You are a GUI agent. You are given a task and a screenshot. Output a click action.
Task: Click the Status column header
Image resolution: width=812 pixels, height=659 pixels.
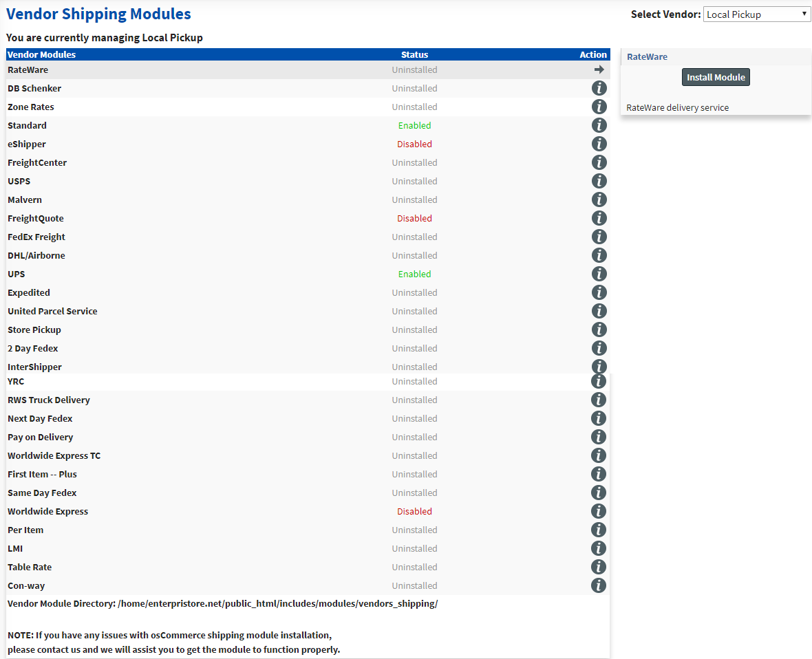coord(414,54)
